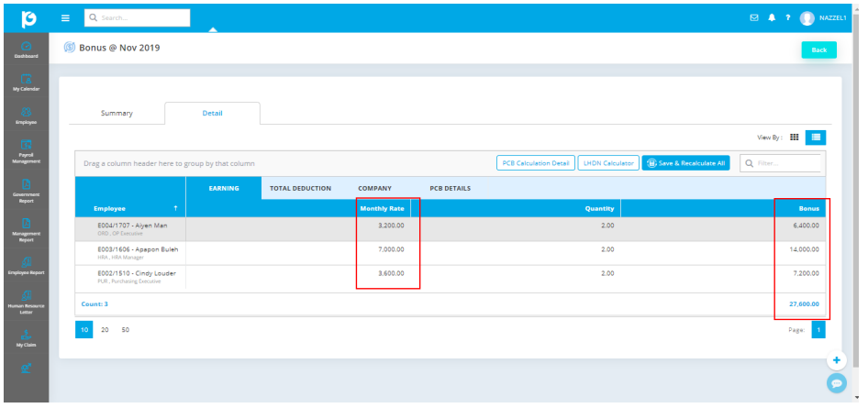
Task: Open My Calendar in sidebar
Action: pos(25,83)
